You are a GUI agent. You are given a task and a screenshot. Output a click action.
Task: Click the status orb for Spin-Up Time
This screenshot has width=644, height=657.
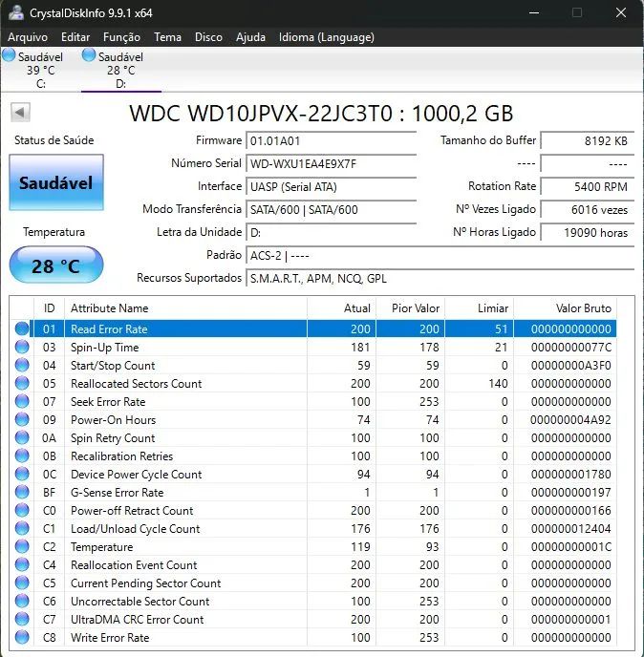coord(22,347)
